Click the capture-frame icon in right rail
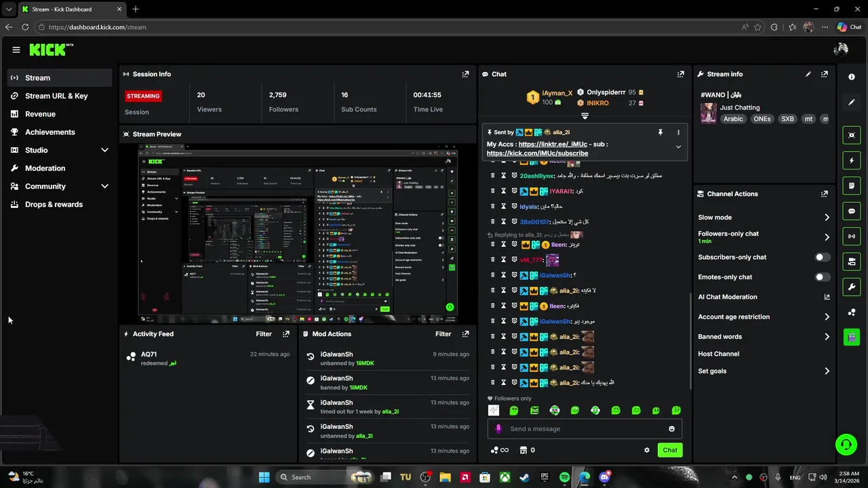The width and height of the screenshot is (868, 488). click(x=852, y=135)
